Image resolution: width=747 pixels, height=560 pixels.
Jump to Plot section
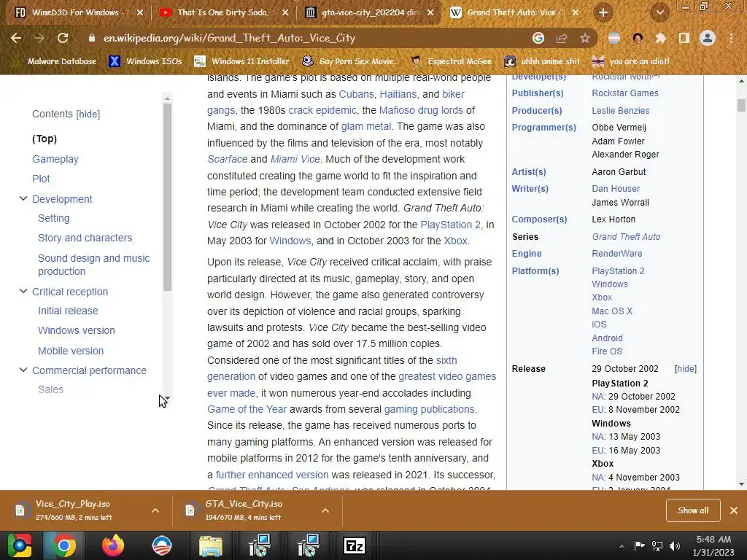41,179
